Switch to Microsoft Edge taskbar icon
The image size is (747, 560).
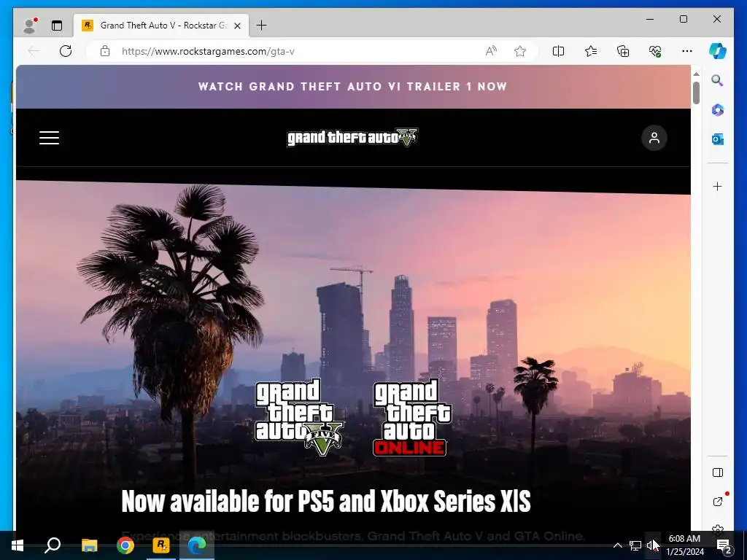click(x=197, y=545)
